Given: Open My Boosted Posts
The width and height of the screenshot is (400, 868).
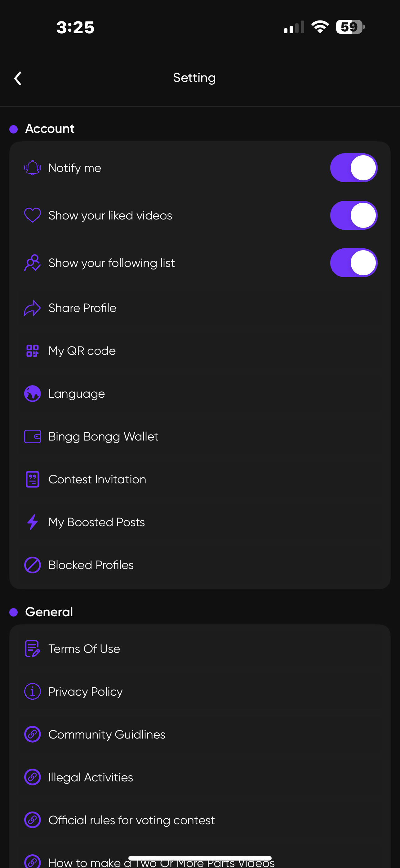Looking at the screenshot, I should [97, 522].
